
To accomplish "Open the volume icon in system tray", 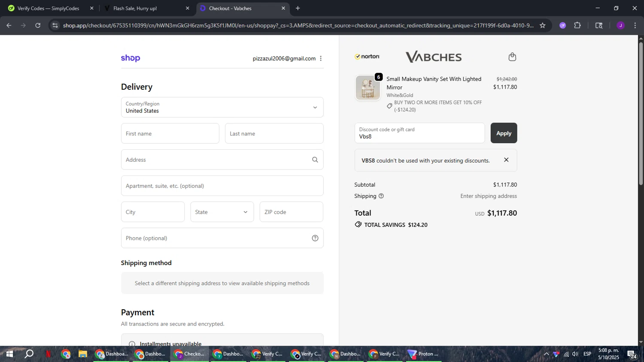I will click(x=575, y=354).
